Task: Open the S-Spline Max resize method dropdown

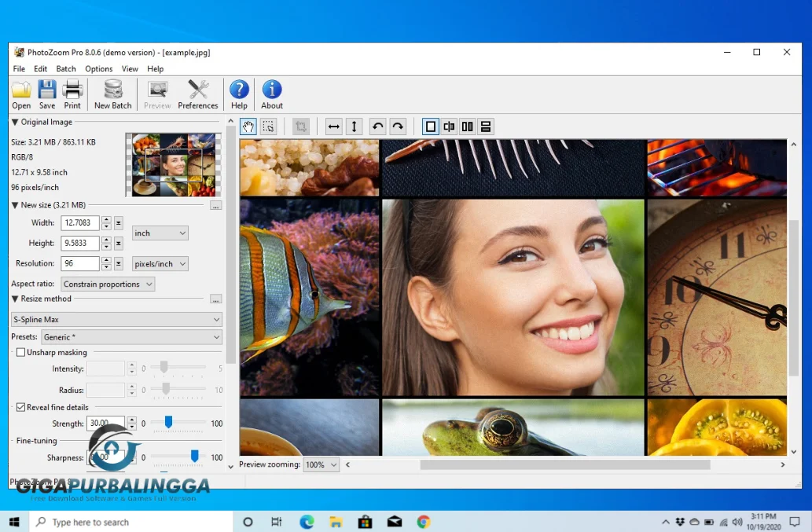Action: point(116,320)
